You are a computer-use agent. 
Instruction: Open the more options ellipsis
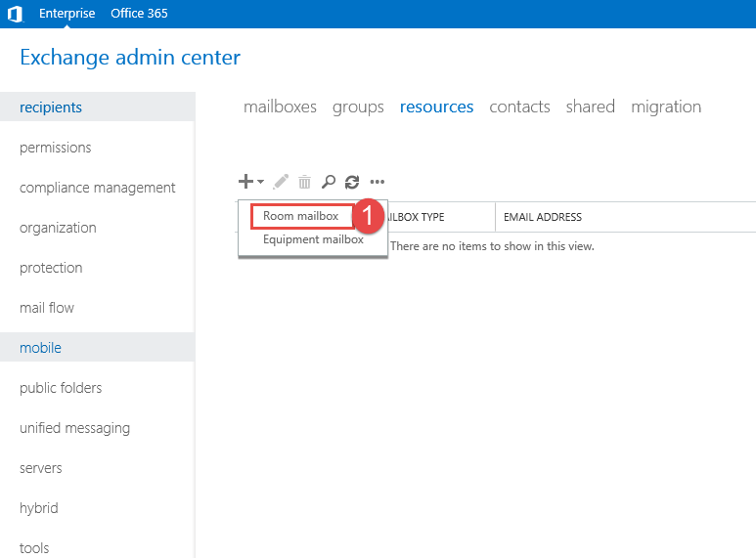[x=378, y=182]
